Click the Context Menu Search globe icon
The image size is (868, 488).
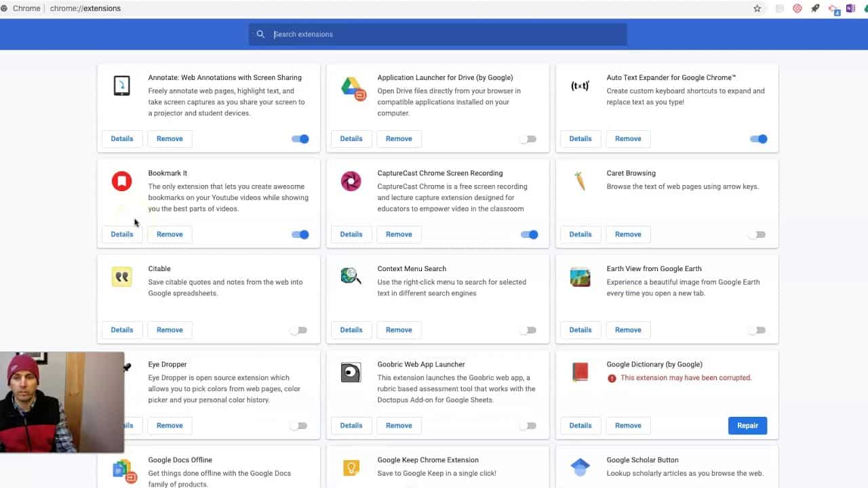click(x=351, y=276)
